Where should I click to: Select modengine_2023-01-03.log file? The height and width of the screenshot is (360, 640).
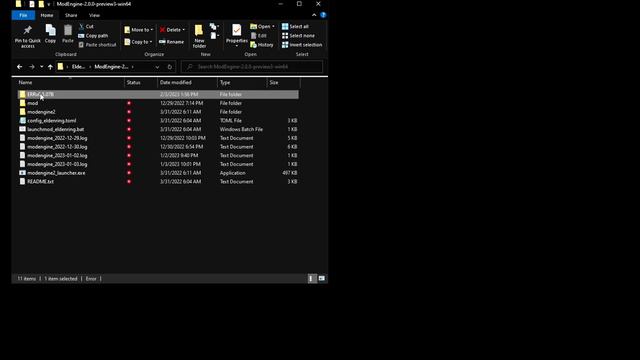158,164
